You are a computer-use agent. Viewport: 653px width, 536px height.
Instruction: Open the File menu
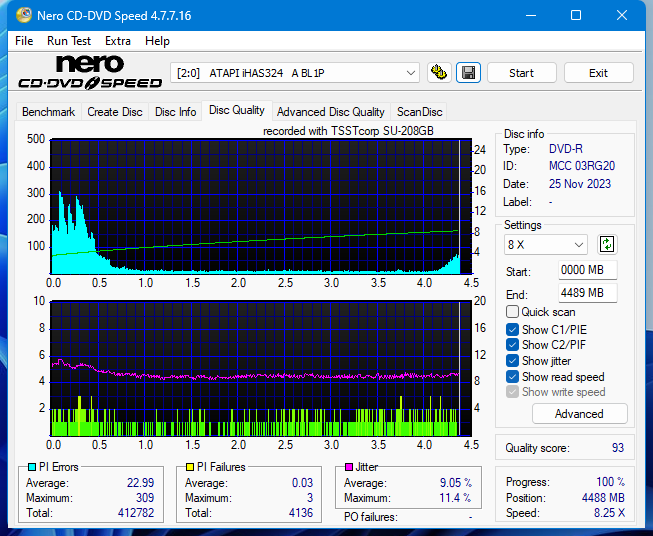(24, 41)
